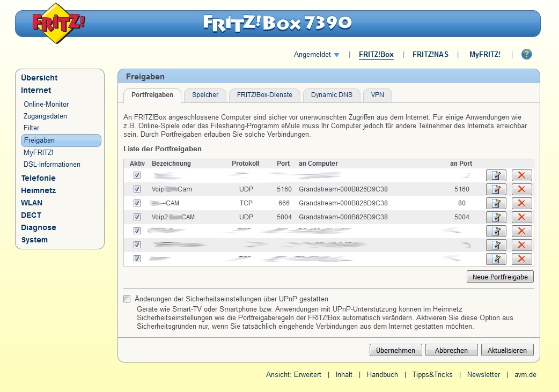Delete the Voip Cam port 5160 rule
559x392 pixels.
(x=521, y=189)
